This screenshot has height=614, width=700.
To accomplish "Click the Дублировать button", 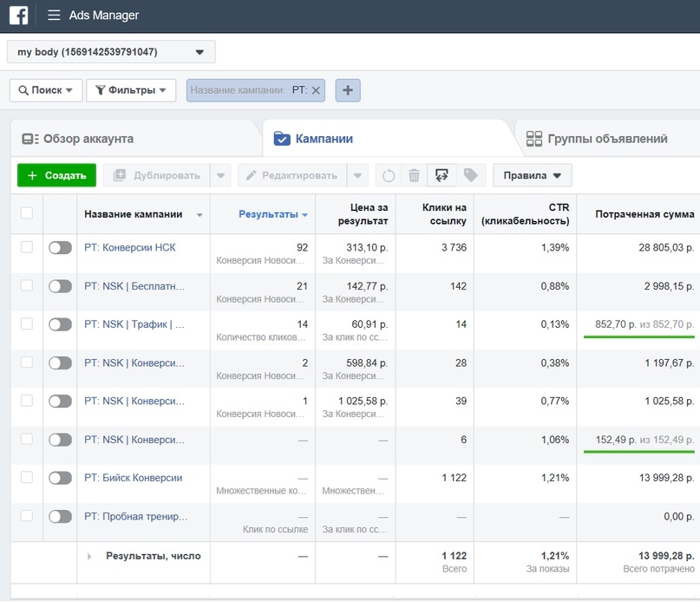I will (x=157, y=175).
